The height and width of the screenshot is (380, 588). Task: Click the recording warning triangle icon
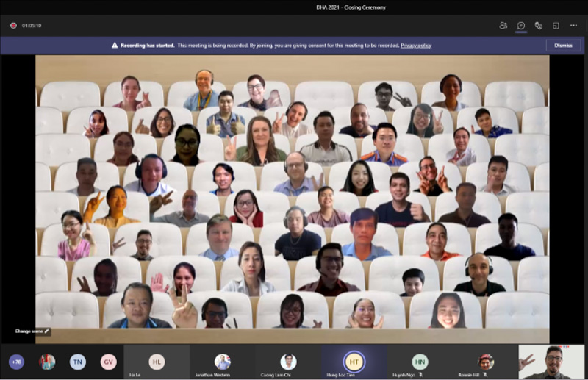click(x=115, y=46)
